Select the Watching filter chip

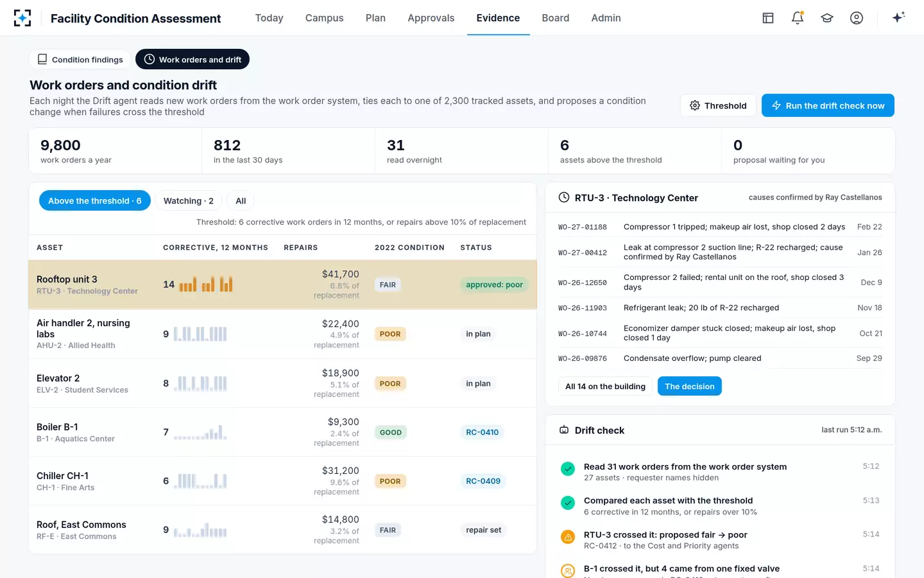pyautogui.click(x=189, y=201)
